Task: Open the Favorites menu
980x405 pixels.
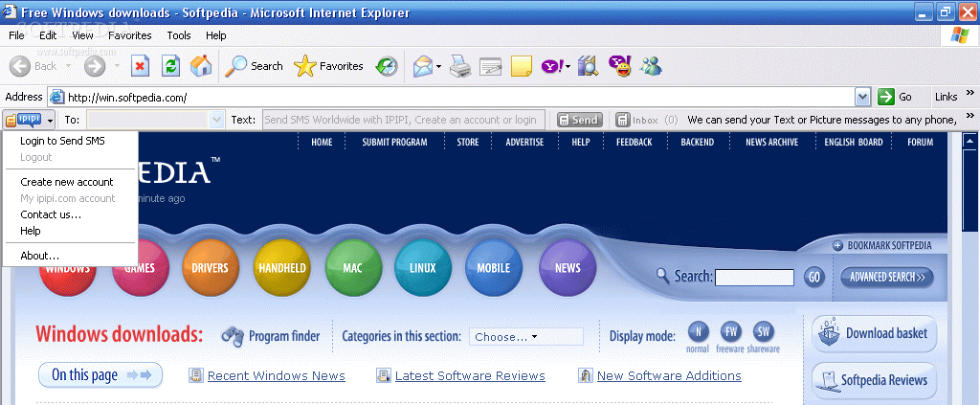Action: [129, 35]
